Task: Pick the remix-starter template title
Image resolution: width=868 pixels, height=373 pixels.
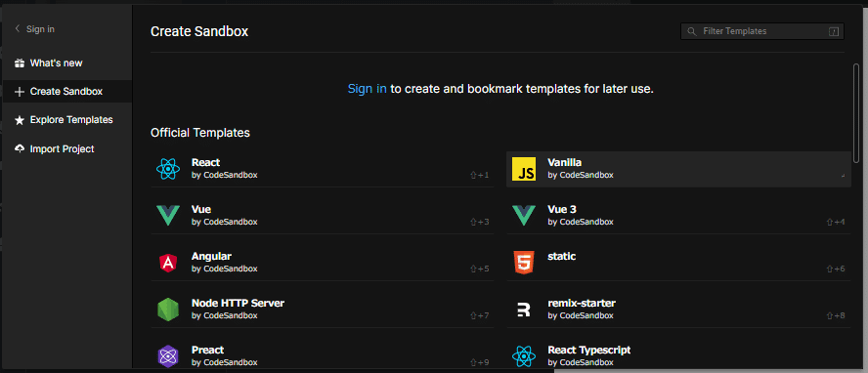Action: [x=582, y=303]
